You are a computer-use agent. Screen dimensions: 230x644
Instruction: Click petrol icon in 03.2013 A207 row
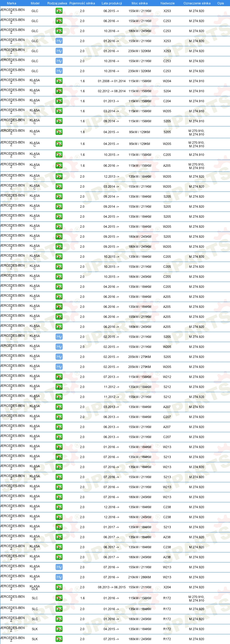pos(59,407)
